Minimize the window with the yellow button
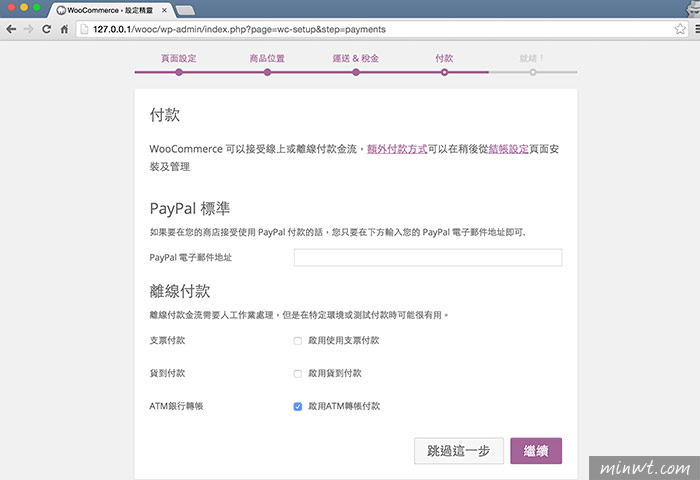Image resolution: width=700 pixels, height=480 pixels. 24,7
